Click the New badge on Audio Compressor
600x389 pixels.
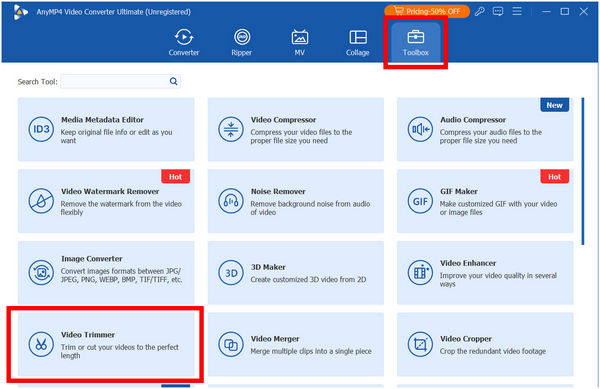[554, 105]
